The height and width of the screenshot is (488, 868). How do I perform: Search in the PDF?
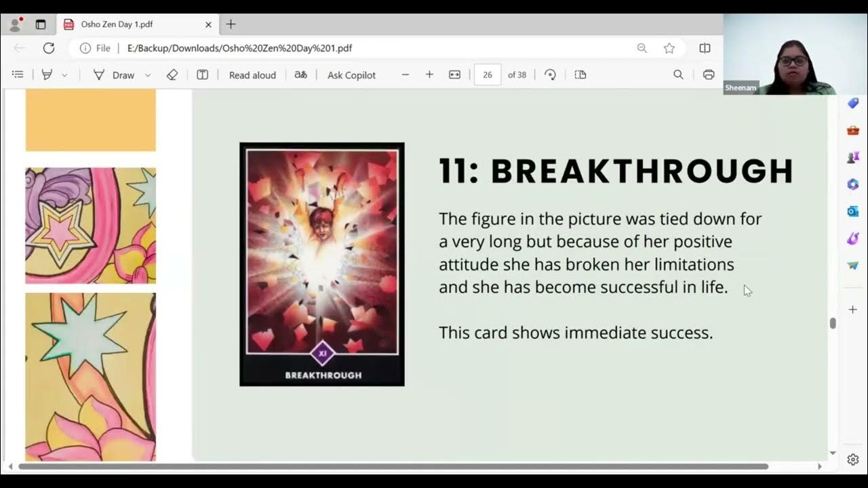coord(678,75)
